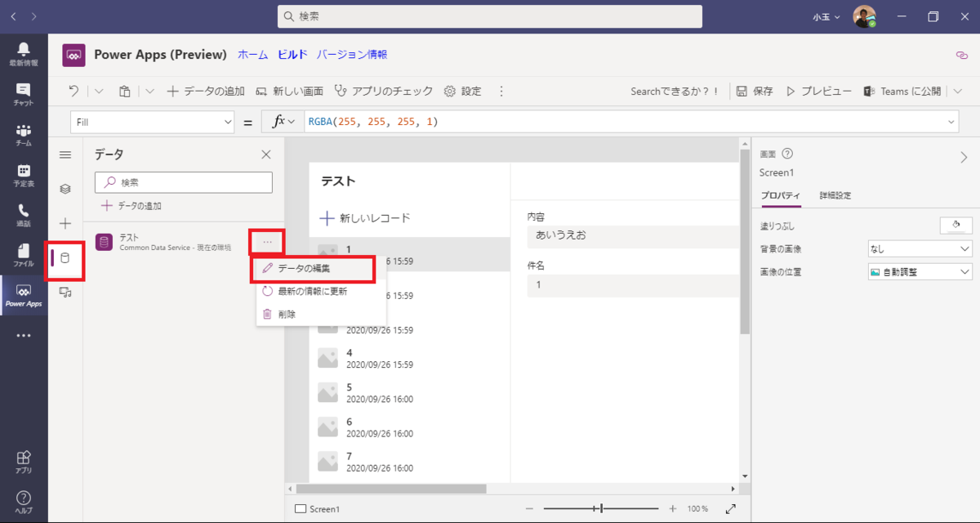Open Calendar in Teams sidebar
This screenshot has width=980, height=523.
point(23,175)
